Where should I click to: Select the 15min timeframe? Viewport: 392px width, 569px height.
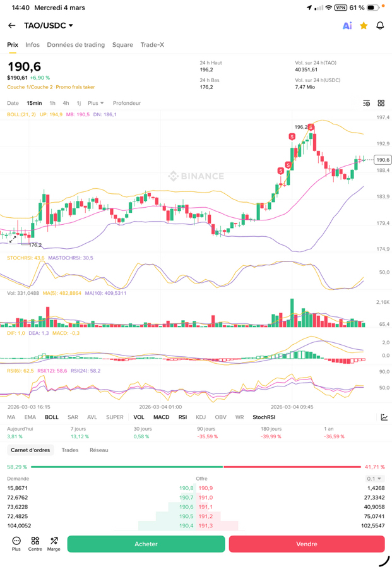coord(34,103)
